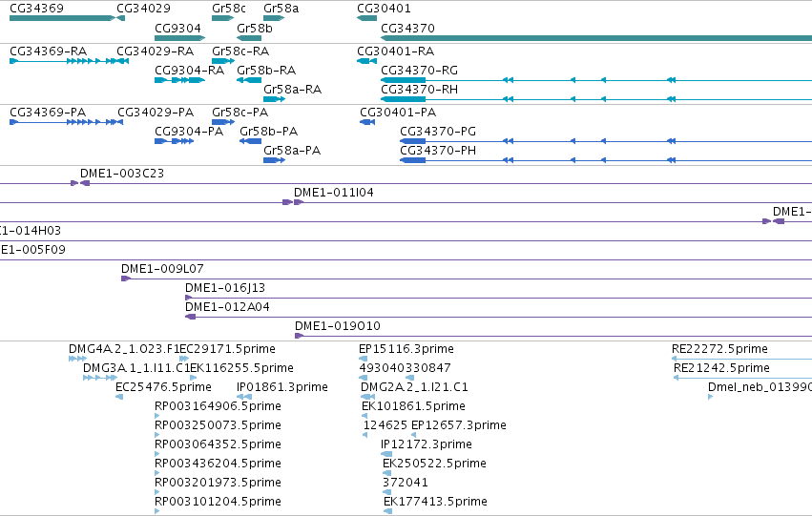Click the Gr58b gene bar
Viewport: 812px width, 516px height.
[x=249, y=38]
